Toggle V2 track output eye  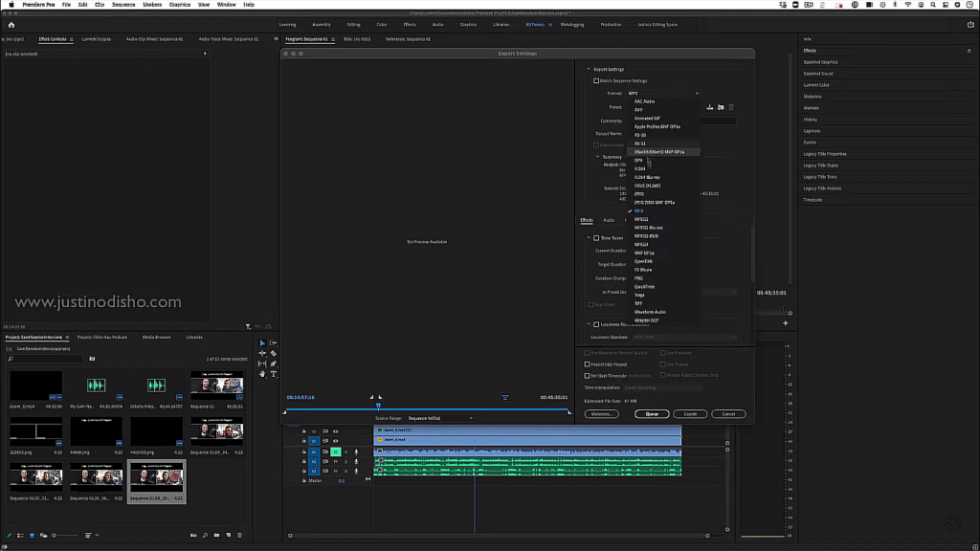pyautogui.click(x=336, y=431)
